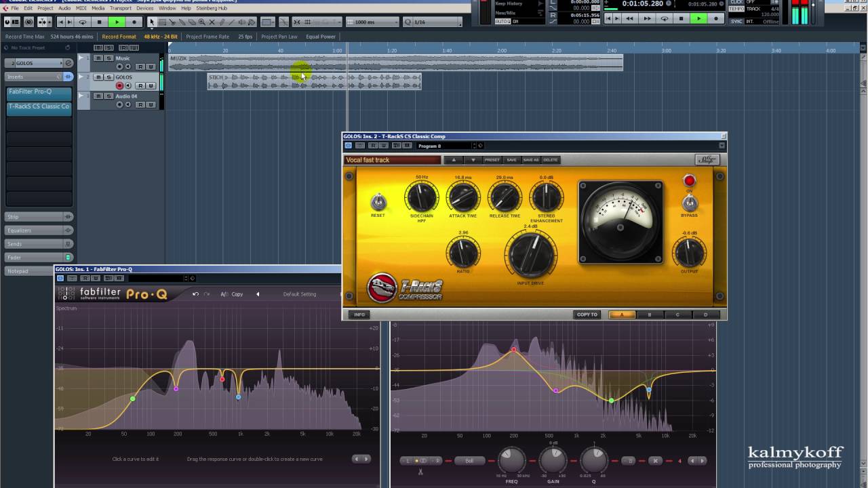868x488 pixels.
Task: Click Fast Forward in Transport panel
Action: tap(647, 19)
